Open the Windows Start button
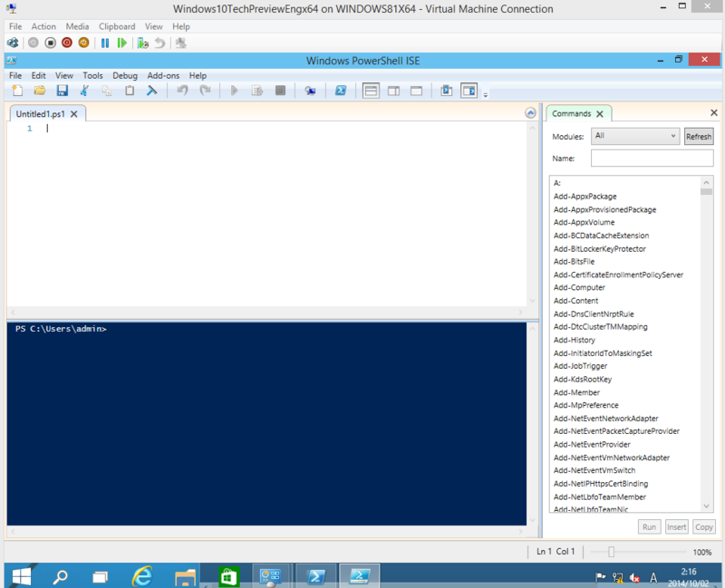This screenshot has height=588, width=725. [21, 576]
